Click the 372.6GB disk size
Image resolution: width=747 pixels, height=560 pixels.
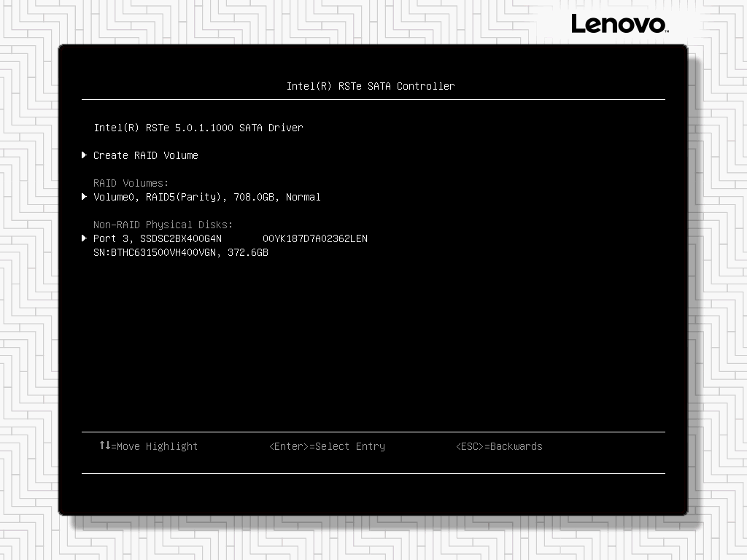[248, 252]
